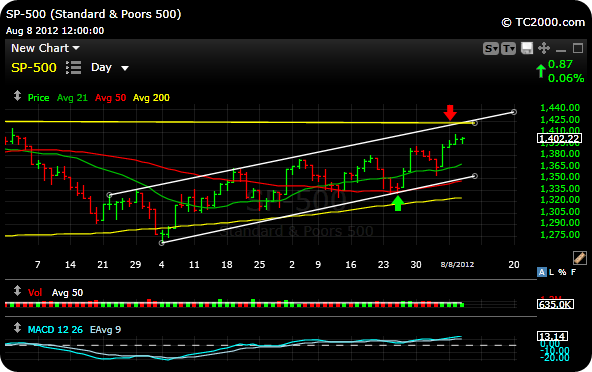Click the 1,440.00 price axis label
This screenshot has height=372, width=592.
(560, 108)
